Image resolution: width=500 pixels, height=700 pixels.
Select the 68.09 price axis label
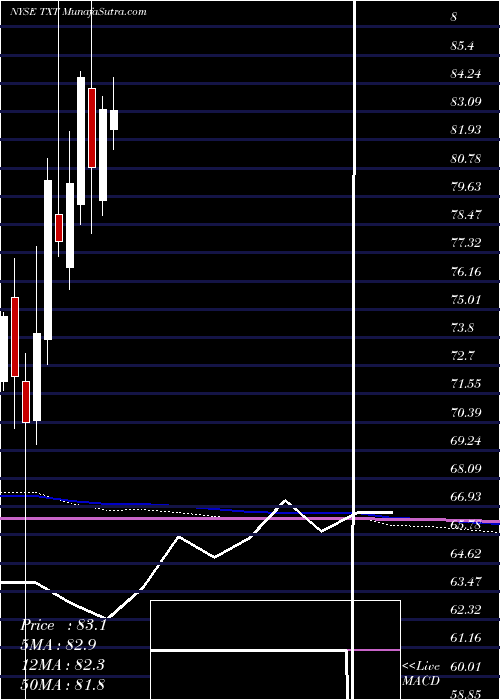click(466, 468)
